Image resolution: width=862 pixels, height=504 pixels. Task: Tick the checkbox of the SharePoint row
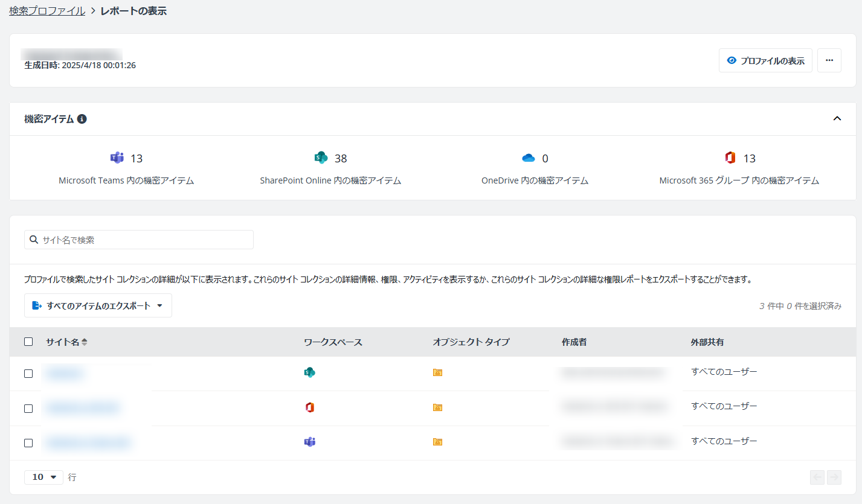coord(28,374)
